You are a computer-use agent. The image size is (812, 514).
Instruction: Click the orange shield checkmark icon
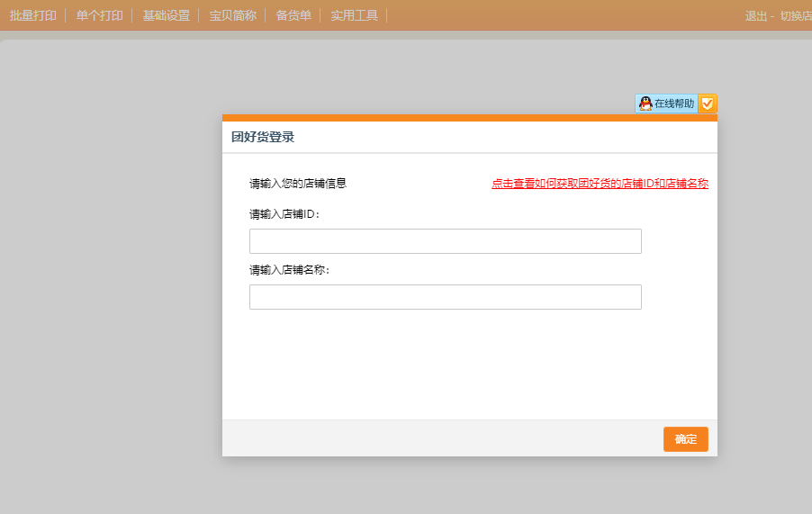tap(708, 104)
